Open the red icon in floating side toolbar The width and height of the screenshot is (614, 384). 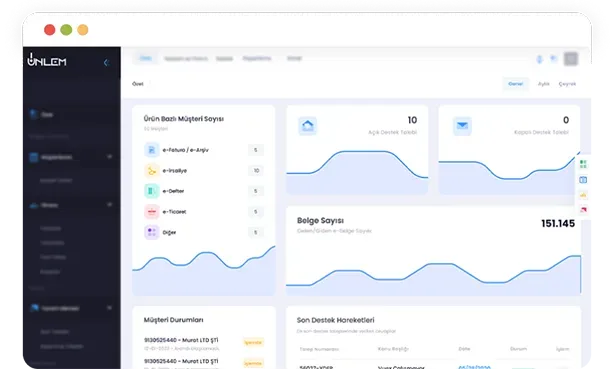click(x=583, y=210)
